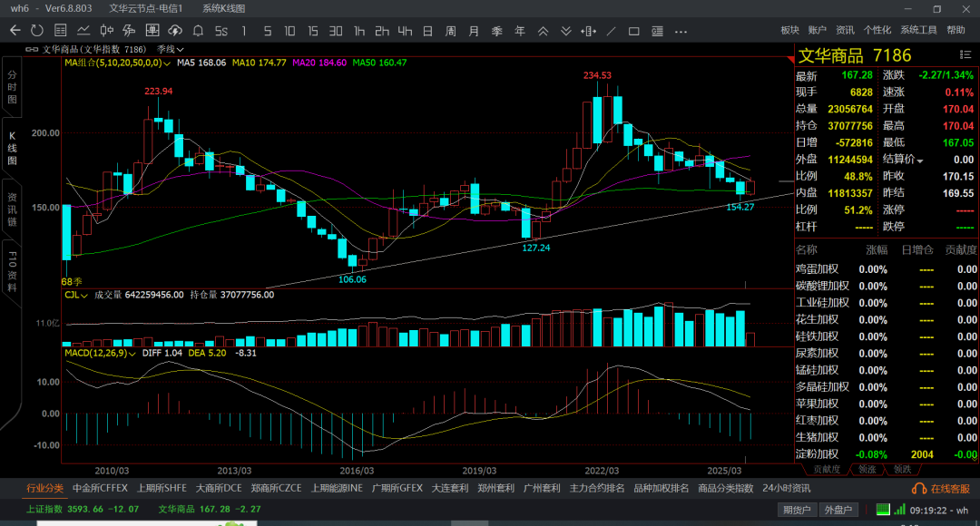Screen dimensions: 980x526
Task: Click the 期货户 button
Action: [x=798, y=510]
